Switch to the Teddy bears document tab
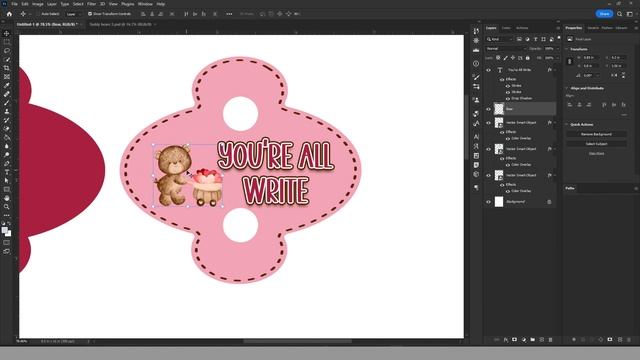Image resolution: width=640 pixels, height=360 pixels. click(120, 24)
